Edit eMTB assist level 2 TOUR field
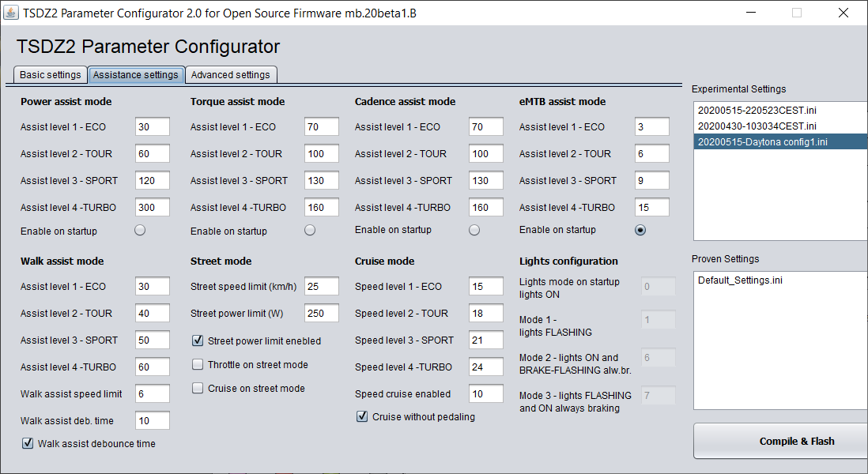Screen dimensions: 868x474 click(652, 154)
